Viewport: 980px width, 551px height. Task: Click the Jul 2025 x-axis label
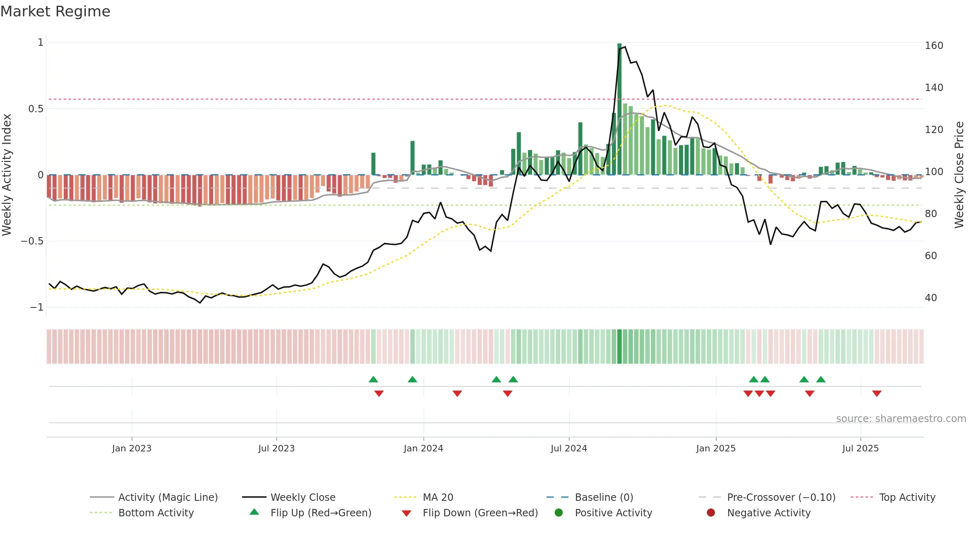pos(860,448)
